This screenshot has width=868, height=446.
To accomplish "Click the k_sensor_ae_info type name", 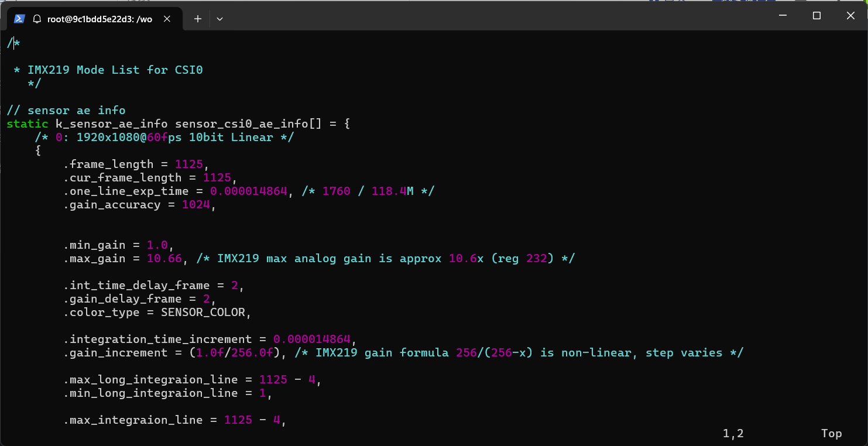I will coord(111,123).
